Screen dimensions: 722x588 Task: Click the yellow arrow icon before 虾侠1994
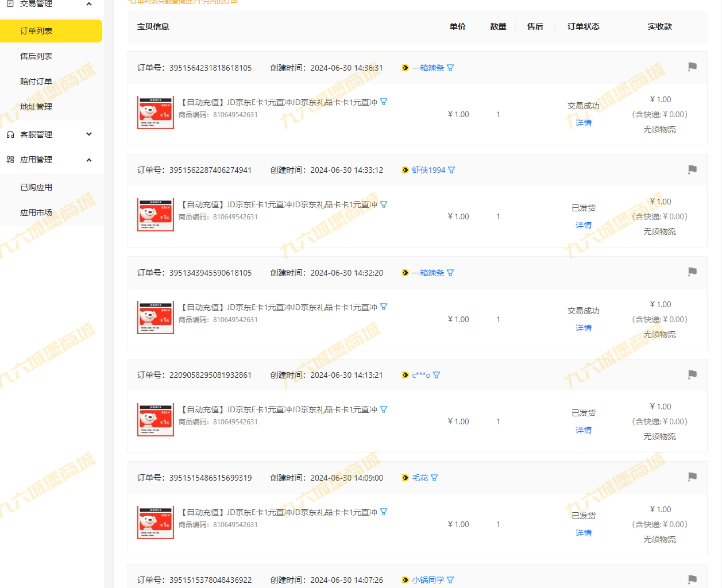pos(406,170)
